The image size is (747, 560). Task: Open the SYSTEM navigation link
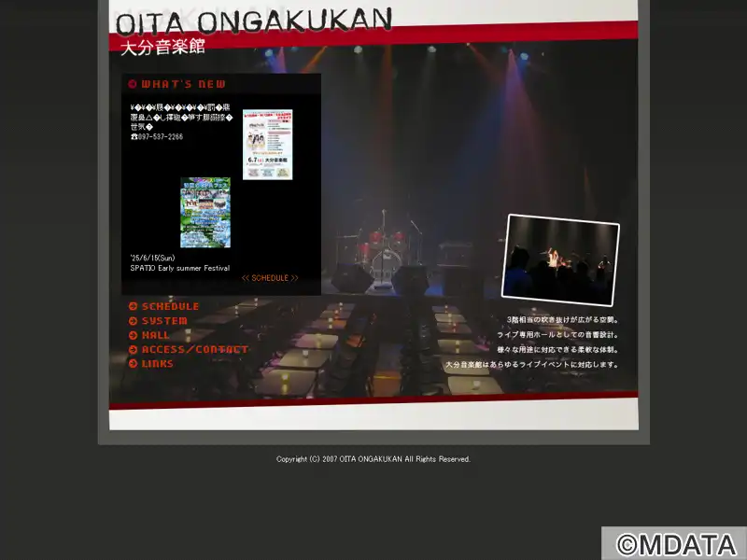[165, 321]
